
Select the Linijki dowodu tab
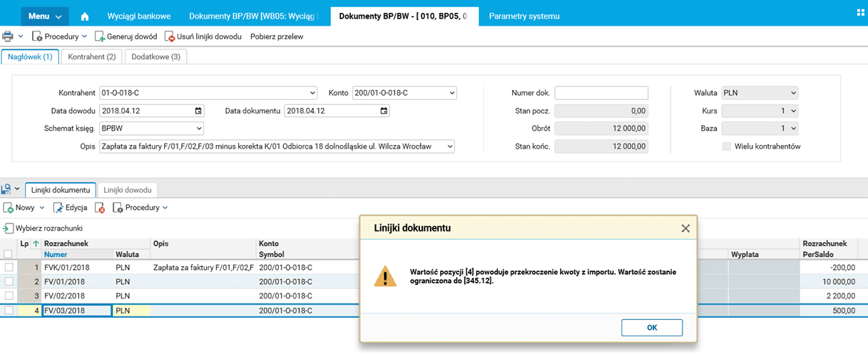pyautogui.click(x=128, y=189)
